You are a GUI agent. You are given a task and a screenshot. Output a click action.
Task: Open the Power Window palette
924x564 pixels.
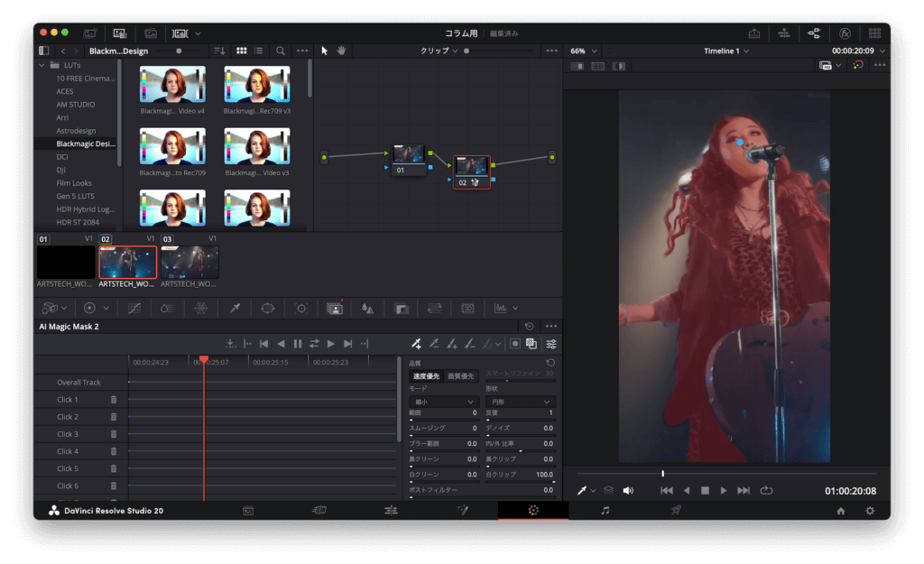click(268, 308)
